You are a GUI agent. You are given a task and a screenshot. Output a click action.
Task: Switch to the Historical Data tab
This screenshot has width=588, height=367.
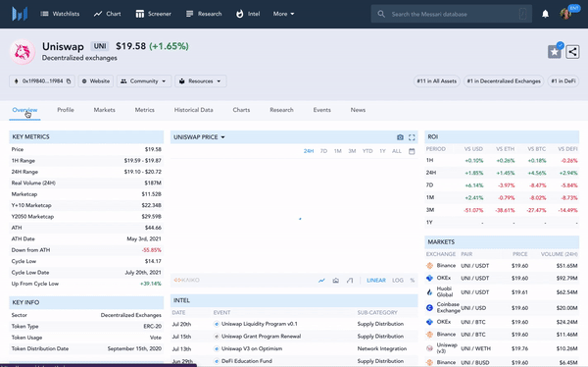tap(193, 110)
